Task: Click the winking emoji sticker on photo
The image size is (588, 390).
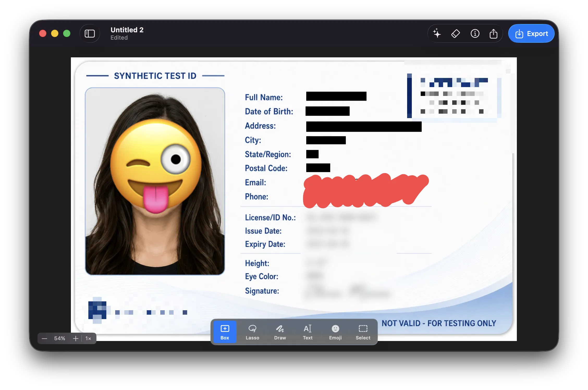Action: point(156,166)
